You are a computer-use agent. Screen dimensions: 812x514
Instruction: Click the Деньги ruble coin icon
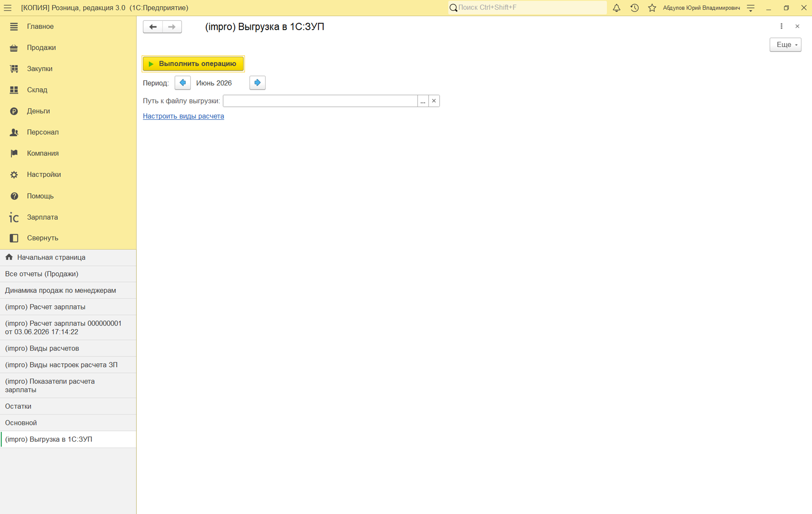(x=14, y=111)
